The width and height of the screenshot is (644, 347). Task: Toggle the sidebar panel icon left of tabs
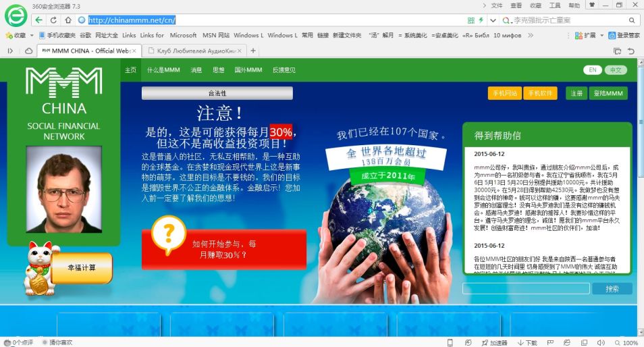pyautogui.click(x=10, y=51)
